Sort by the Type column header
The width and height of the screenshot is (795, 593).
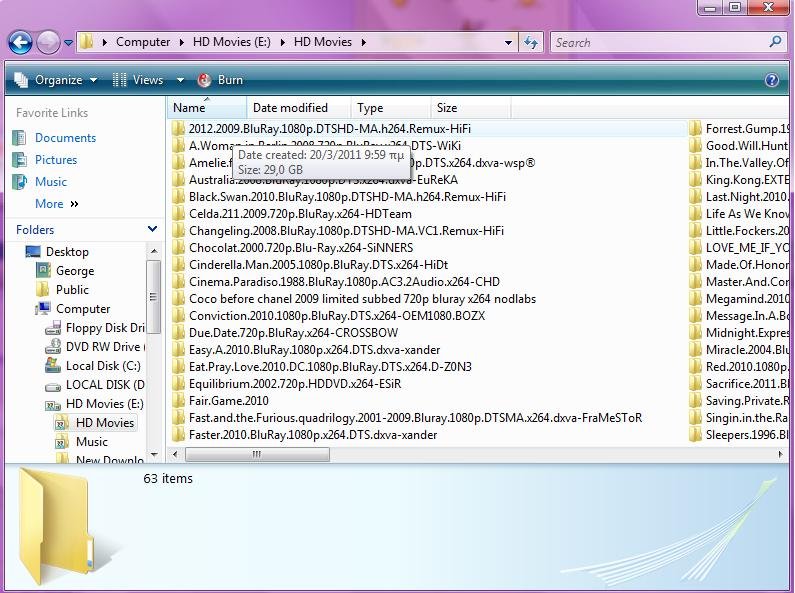coord(390,108)
